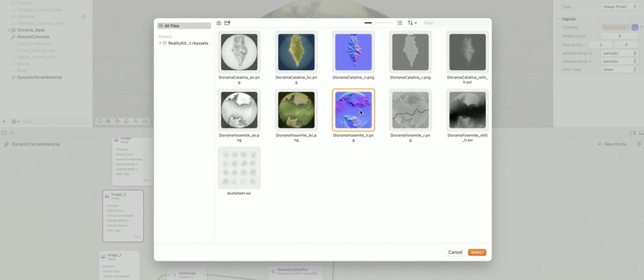Click second editor layout icon at left

[13, 134]
